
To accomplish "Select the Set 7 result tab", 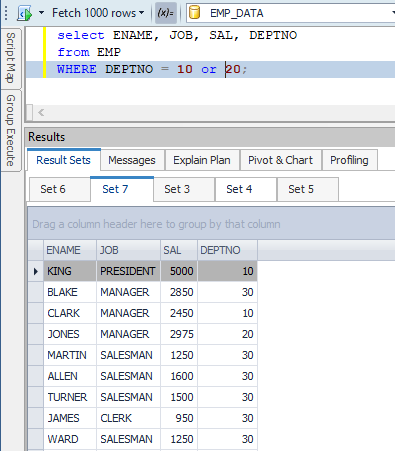I will tap(122, 189).
